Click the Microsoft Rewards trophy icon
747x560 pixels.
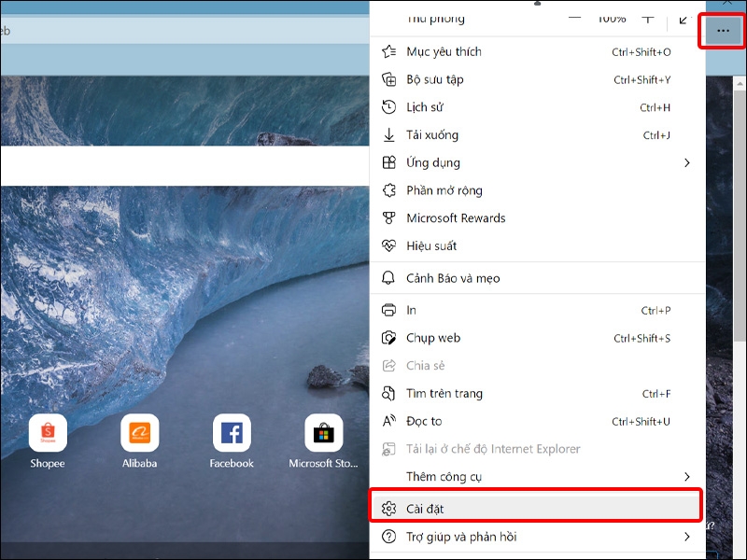point(388,218)
